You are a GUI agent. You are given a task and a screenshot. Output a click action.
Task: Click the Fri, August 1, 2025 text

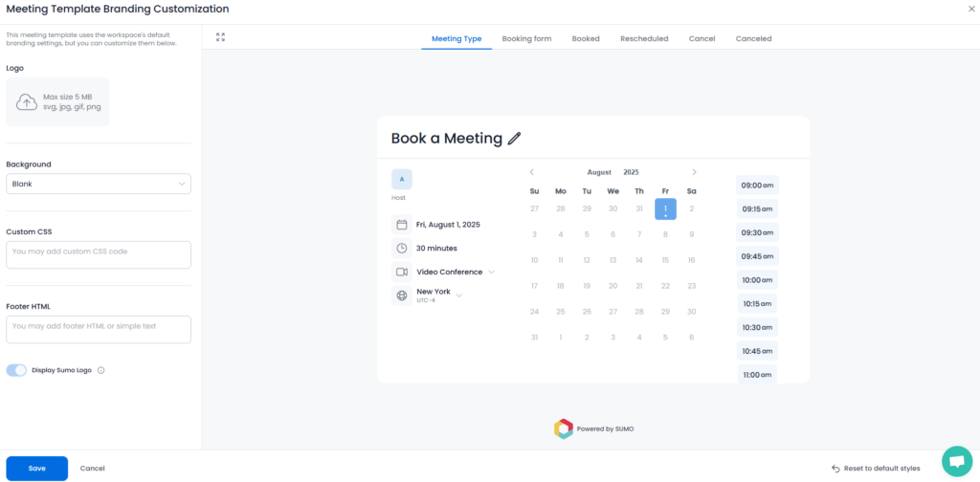[x=448, y=225]
